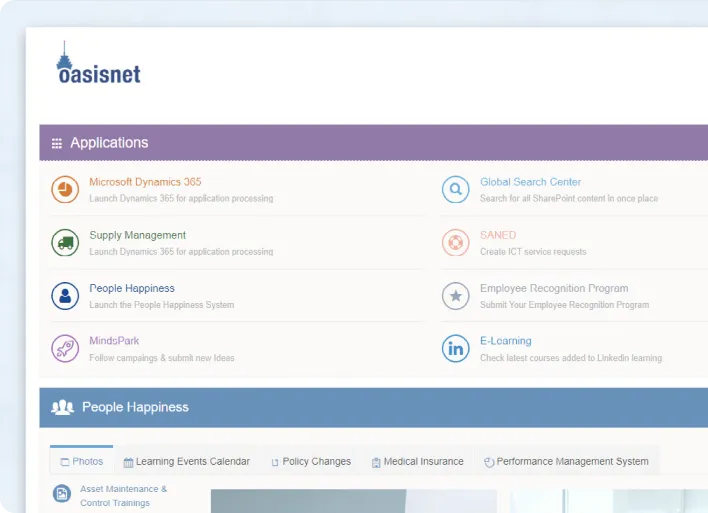Click 'Launch the People Happiness System' text
Image resolution: width=708 pixels, height=513 pixels.
(162, 305)
